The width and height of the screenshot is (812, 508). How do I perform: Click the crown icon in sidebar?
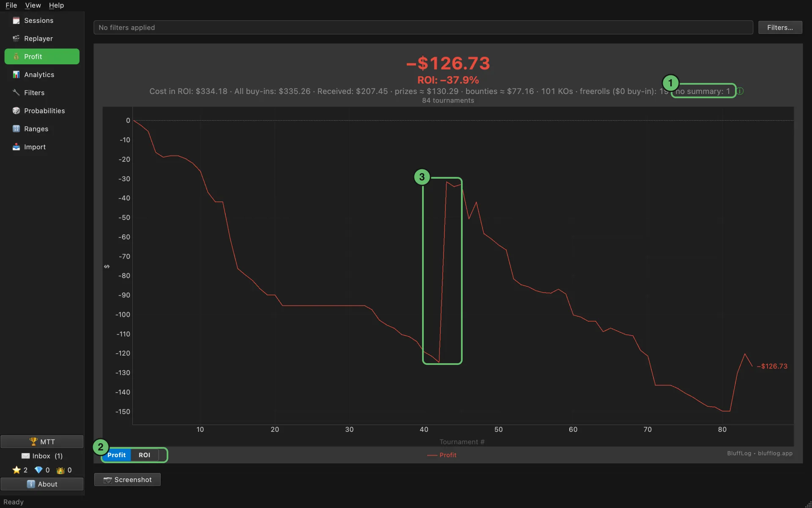click(x=60, y=470)
